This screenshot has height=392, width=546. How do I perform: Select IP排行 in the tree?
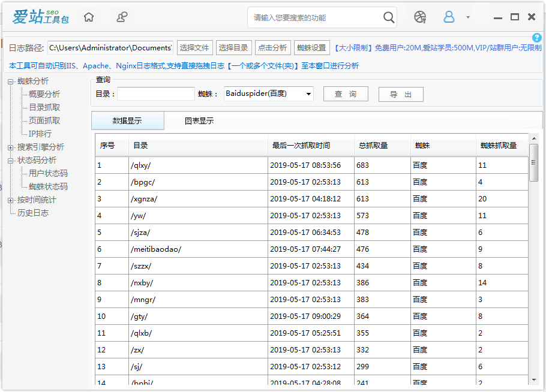[x=40, y=134]
